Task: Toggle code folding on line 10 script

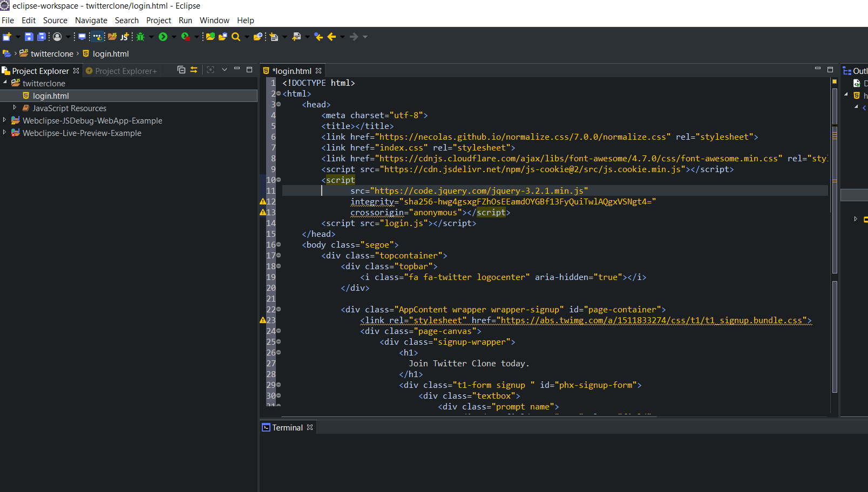Action: point(279,180)
